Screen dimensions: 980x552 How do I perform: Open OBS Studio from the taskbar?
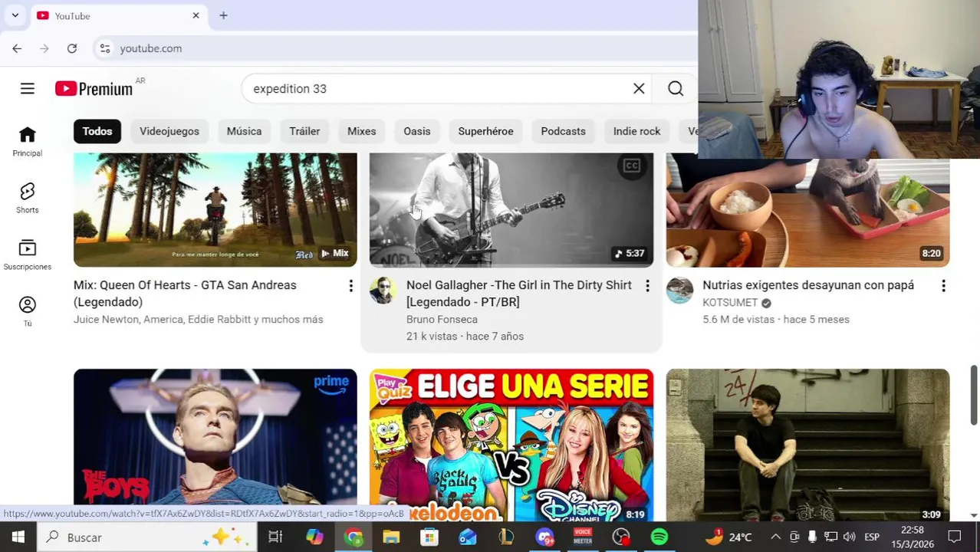[x=621, y=537]
